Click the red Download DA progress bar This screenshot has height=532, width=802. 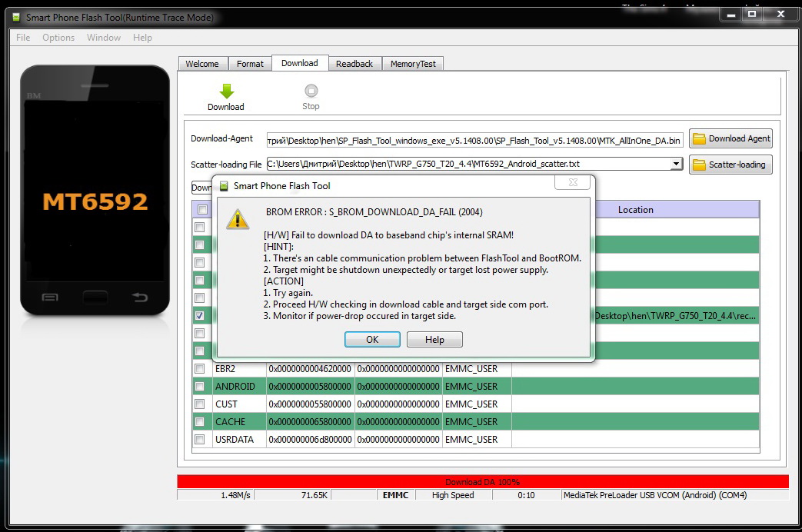(x=482, y=482)
